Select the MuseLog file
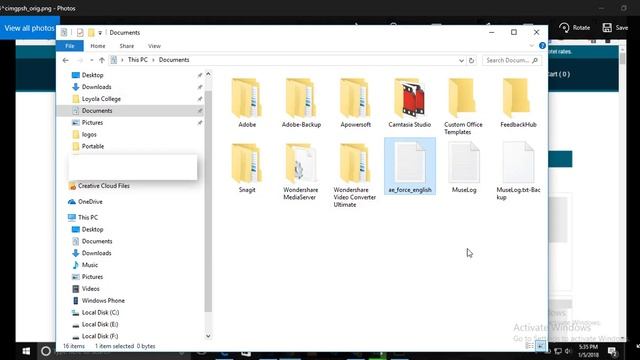Image resolution: width=640 pixels, height=360 pixels. click(464, 167)
